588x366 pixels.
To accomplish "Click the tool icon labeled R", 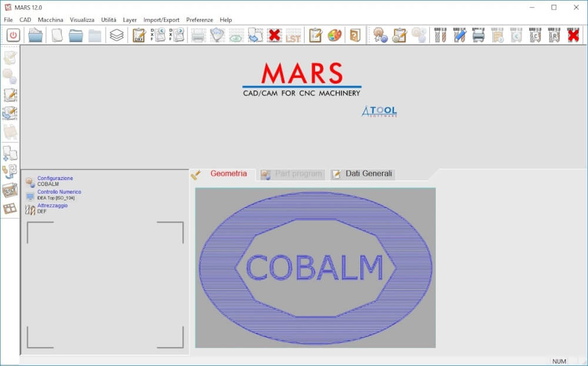I will [x=554, y=35].
